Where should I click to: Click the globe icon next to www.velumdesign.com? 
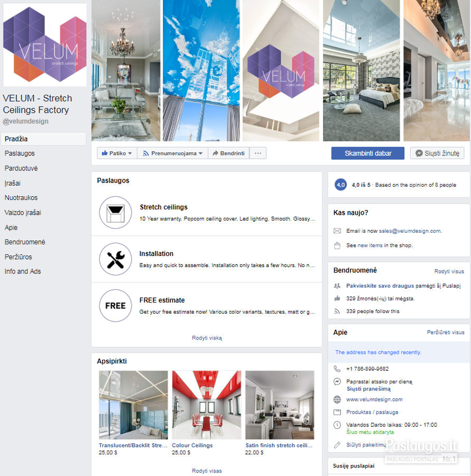(x=337, y=399)
